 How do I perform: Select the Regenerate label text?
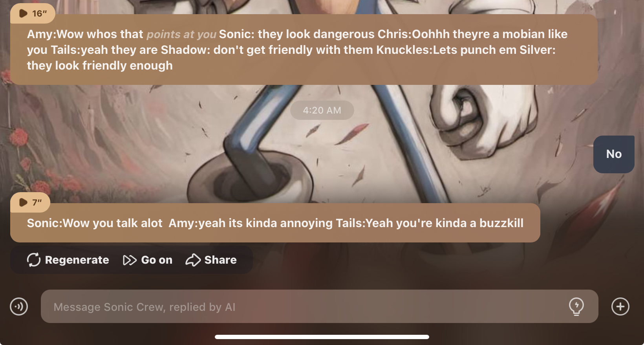77,260
